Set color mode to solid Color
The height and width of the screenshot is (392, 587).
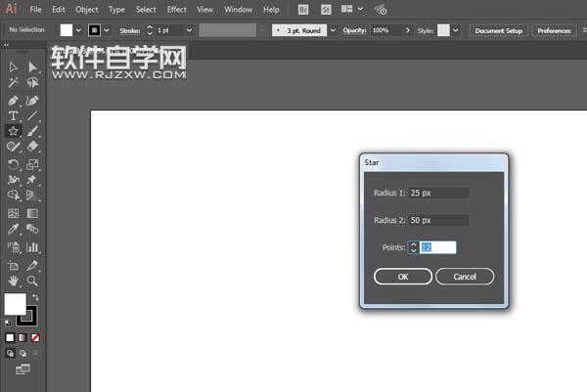[x=10, y=338]
